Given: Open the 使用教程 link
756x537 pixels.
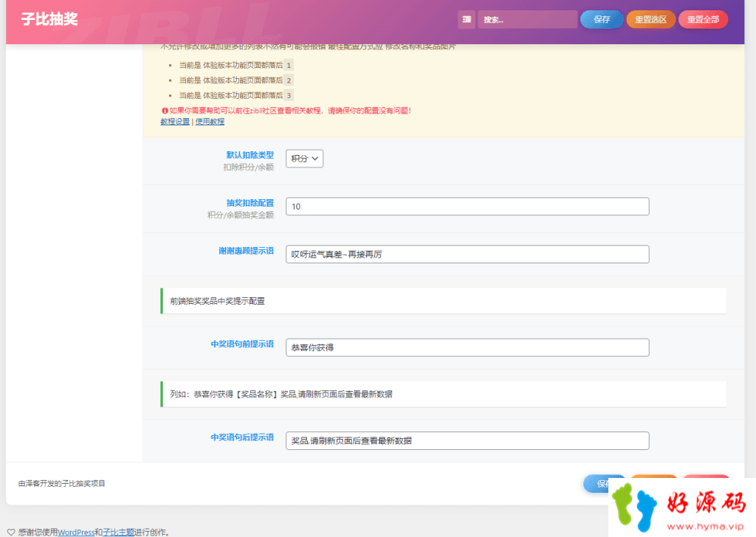Looking at the screenshot, I should (210, 122).
